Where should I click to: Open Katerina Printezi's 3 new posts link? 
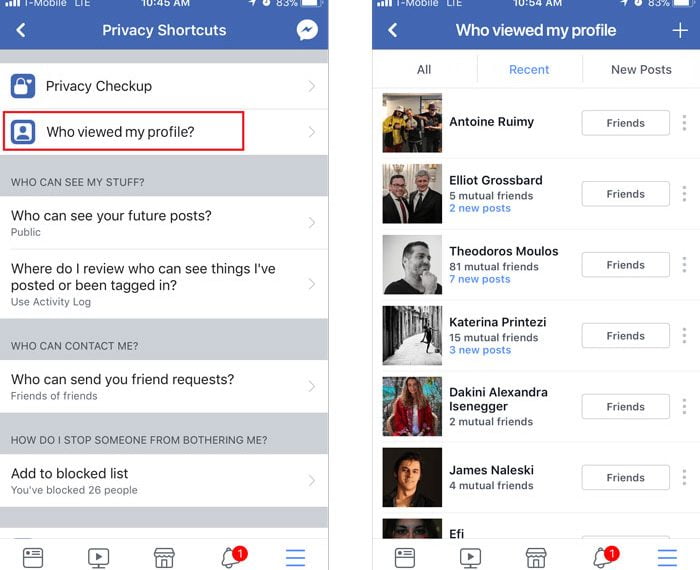[x=480, y=350]
